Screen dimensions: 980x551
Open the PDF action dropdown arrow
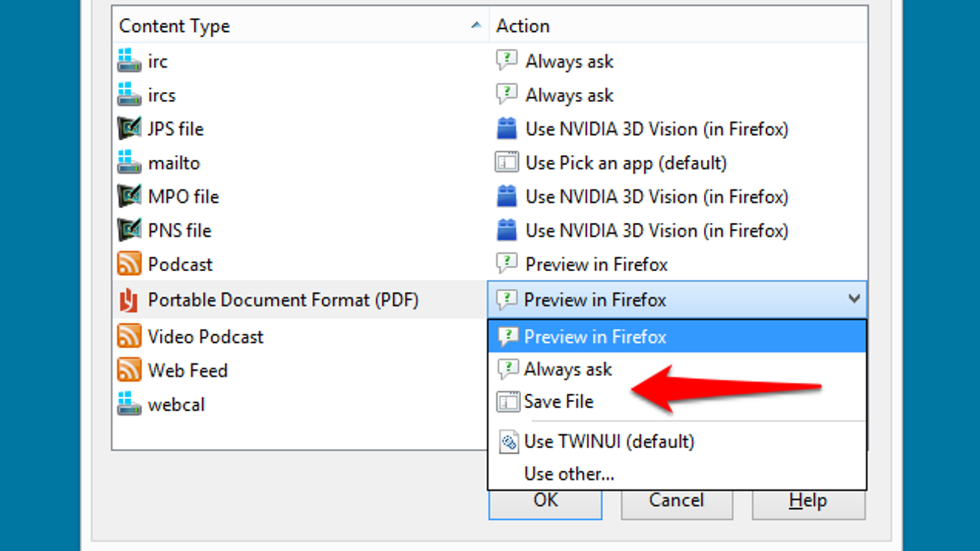tap(854, 299)
